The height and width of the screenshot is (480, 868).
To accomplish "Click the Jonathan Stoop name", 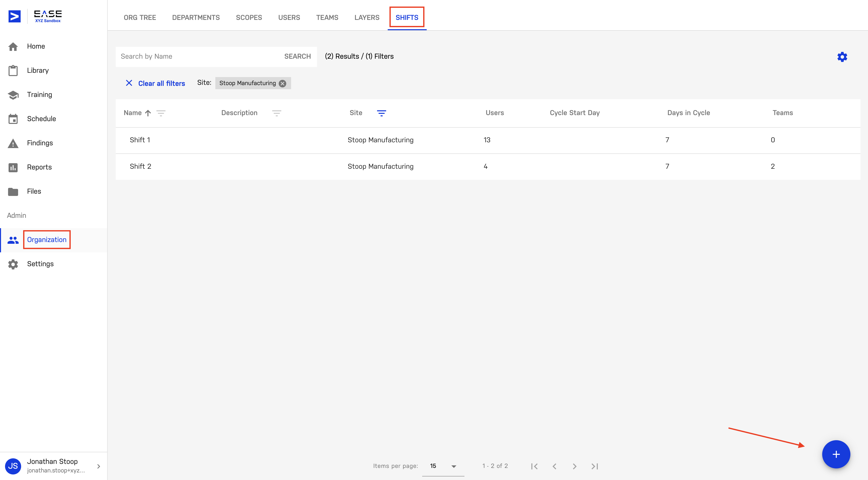I will [52, 461].
